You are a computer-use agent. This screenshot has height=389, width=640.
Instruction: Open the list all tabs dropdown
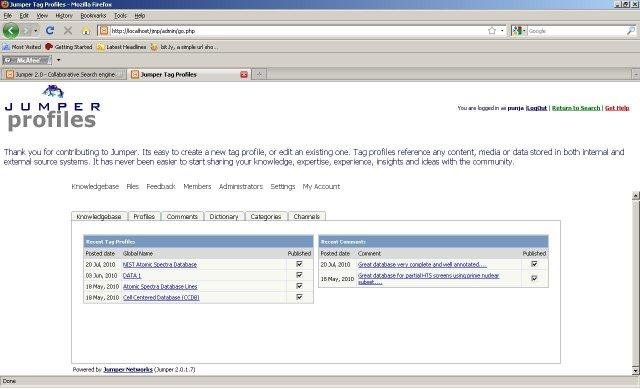coord(636,75)
